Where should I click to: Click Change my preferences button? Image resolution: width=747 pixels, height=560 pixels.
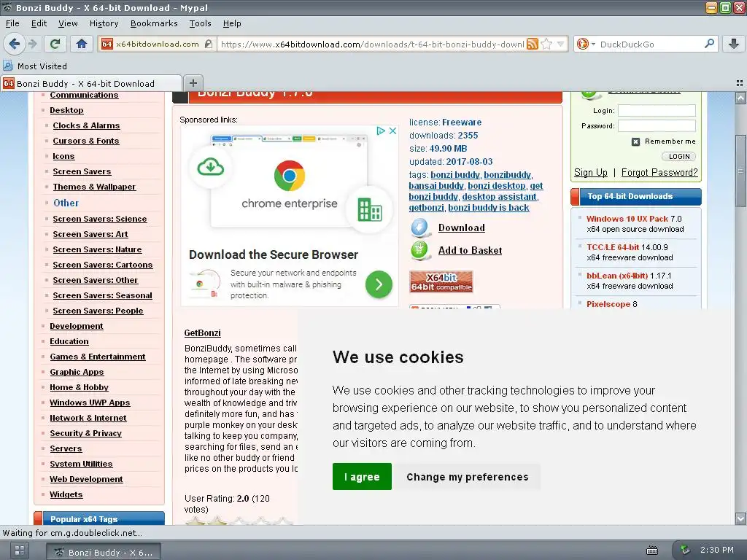coord(468,477)
